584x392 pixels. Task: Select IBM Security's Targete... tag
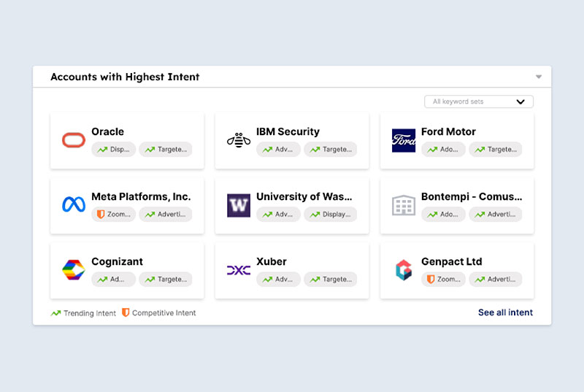pyautogui.click(x=331, y=149)
